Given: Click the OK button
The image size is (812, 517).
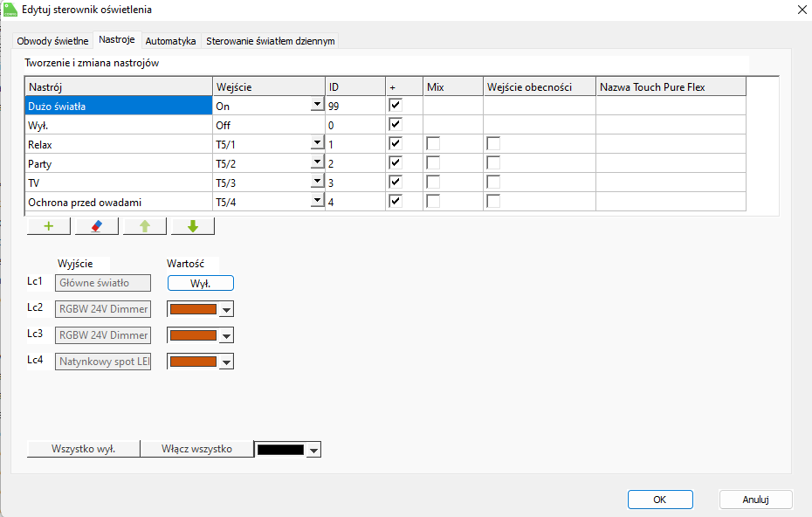Looking at the screenshot, I should tap(659, 500).
